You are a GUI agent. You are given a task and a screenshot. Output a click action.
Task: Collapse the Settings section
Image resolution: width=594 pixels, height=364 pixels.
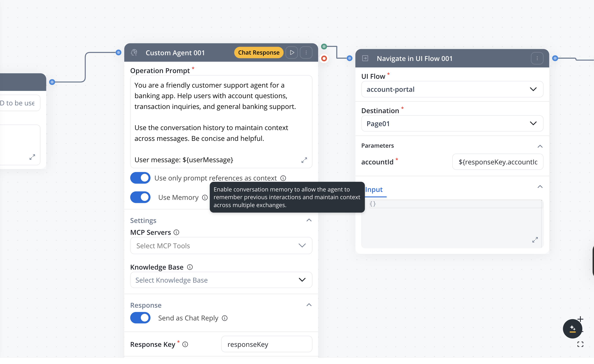point(309,220)
